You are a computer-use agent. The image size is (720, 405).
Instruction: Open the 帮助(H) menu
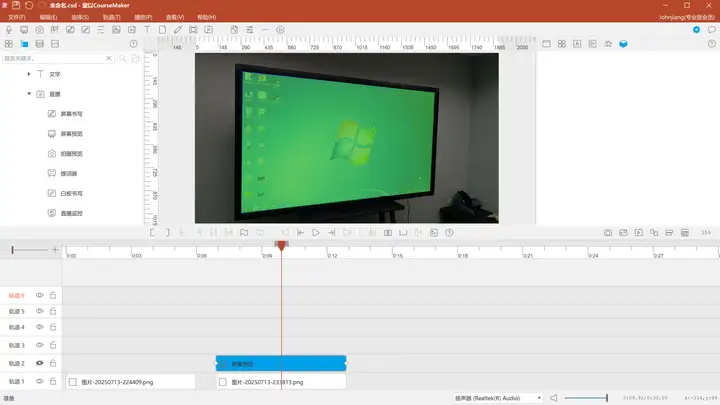[x=207, y=17]
